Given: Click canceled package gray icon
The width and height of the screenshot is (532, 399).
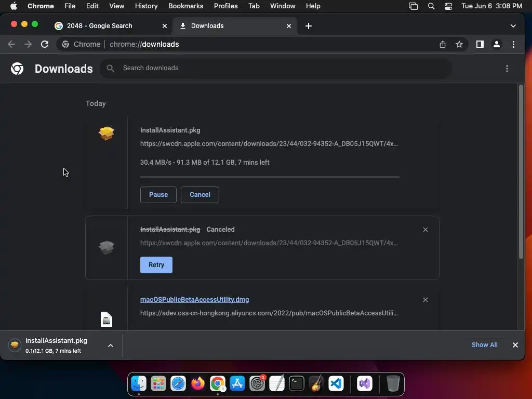Looking at the screenshot, I should (106, 248).
